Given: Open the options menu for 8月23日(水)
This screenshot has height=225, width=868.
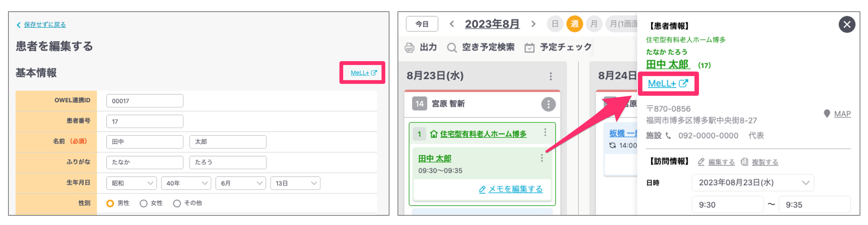Looking at the screenshot, I should click(x=551, y=76).
